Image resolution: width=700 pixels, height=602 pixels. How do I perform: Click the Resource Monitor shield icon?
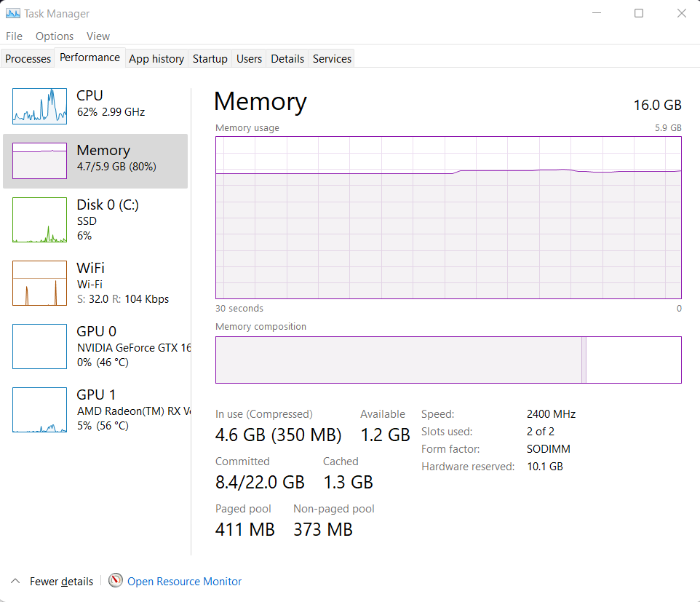[116, 581]
